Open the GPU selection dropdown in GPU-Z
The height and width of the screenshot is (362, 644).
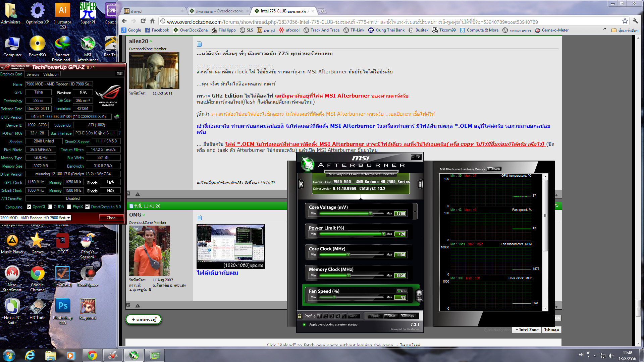click(68, 218)
